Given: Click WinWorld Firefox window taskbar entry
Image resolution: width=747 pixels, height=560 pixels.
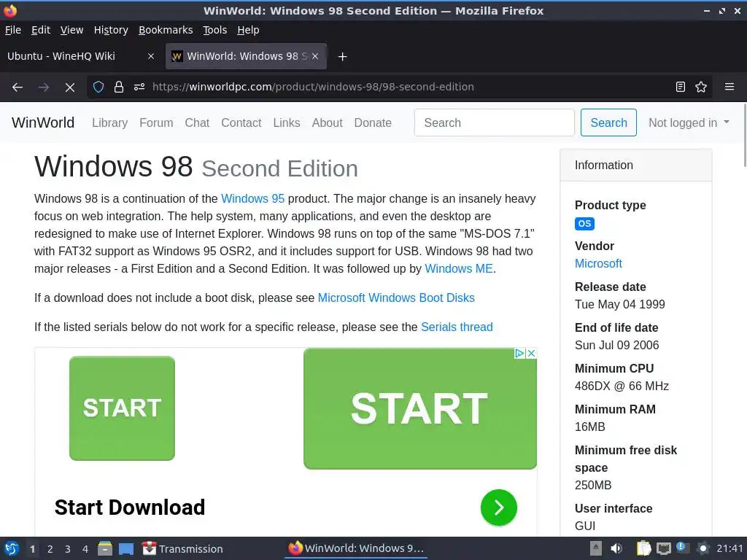Looking at the screenshot, I should coord(356,548).
